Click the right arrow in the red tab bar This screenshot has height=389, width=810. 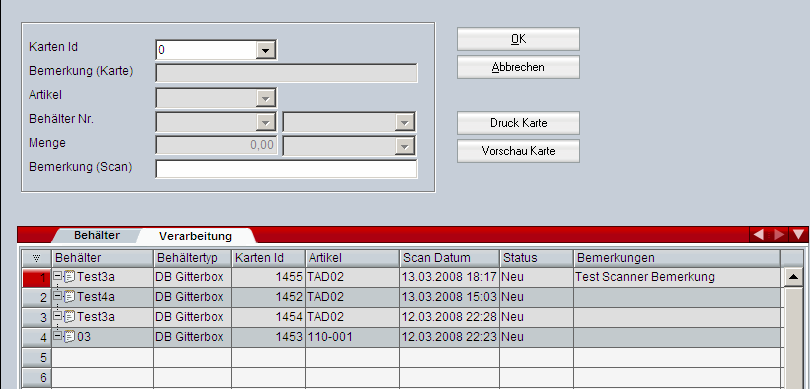pyautogui.click(x=778, y=235)
